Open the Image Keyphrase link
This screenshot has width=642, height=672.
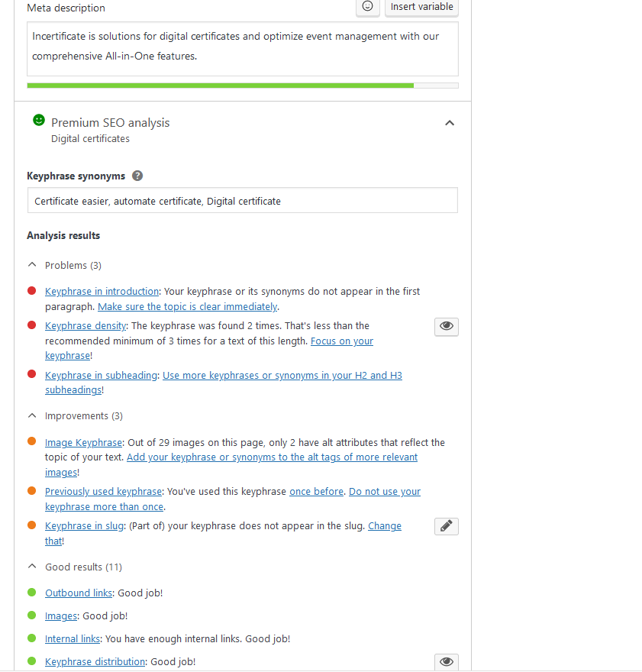83,443
